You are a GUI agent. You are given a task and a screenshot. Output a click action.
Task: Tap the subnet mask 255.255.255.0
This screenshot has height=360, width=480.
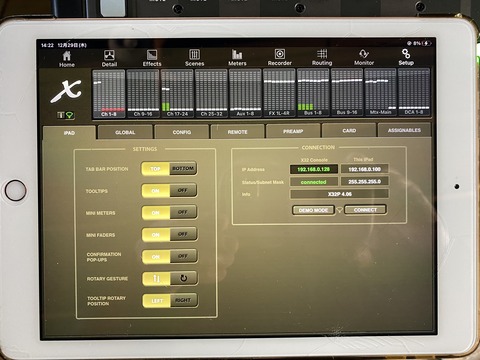[x=364, y=182]
